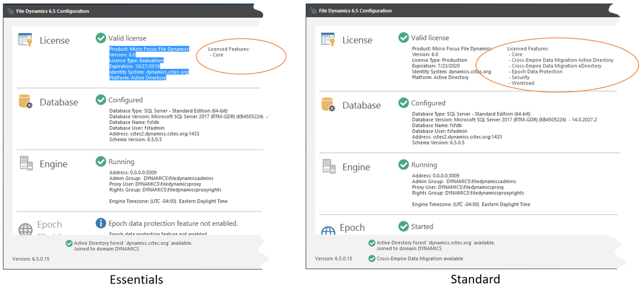Click the title bar app icon in Essentials window
The height and width of the screenshot is (287, 644).
coord(10,11)
